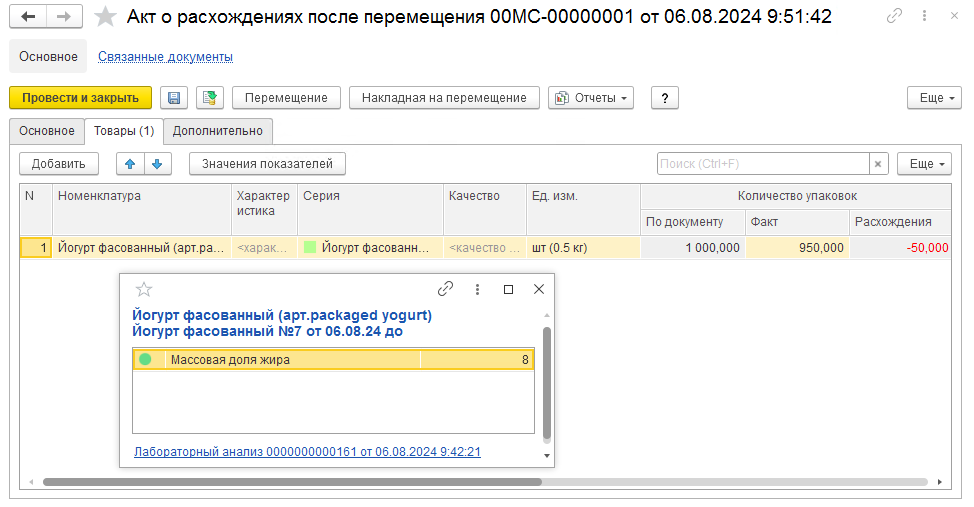Save the document with the diskette icon
The height and width of the screenshot is (507, 974).
(174, 98)
